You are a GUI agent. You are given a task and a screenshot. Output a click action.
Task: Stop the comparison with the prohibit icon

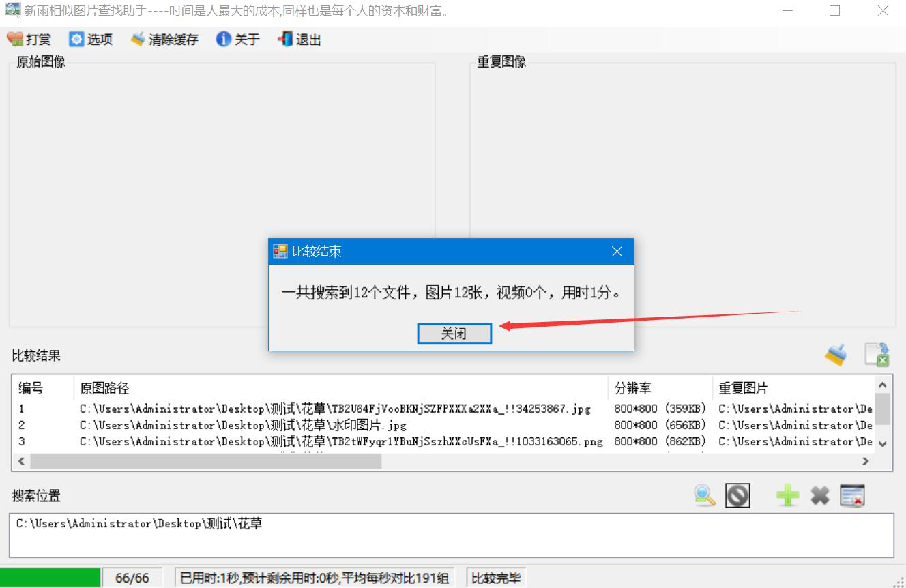coord(737,496)
